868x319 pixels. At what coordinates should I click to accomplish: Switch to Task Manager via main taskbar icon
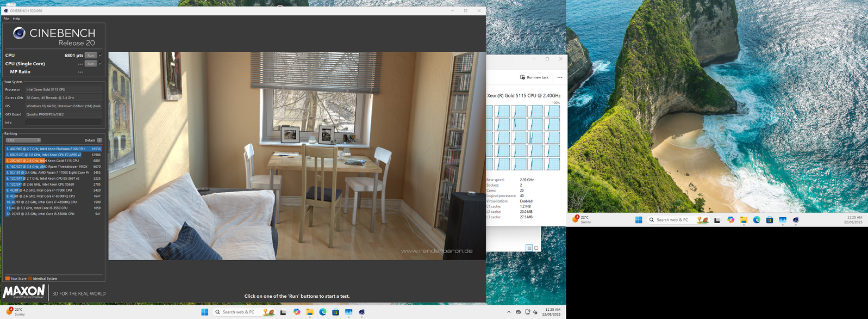(x=349, y=312)
